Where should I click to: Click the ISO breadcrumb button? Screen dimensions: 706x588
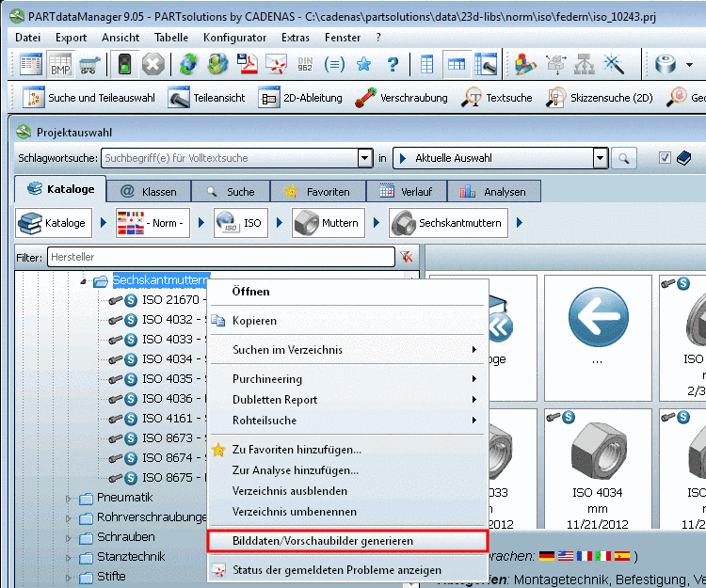(x=241, y=223)
